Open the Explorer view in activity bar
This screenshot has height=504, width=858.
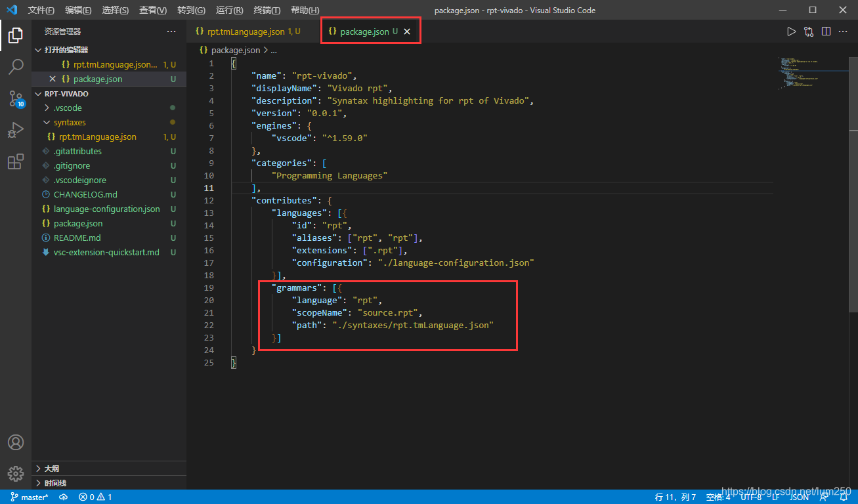(16, 35)
